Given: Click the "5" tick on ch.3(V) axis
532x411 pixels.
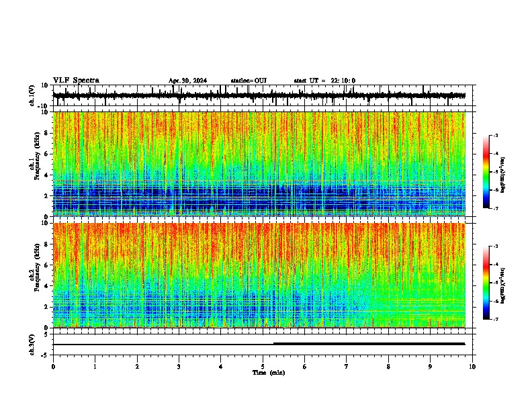Looking at the screenshot, I should tap(47, 334).
